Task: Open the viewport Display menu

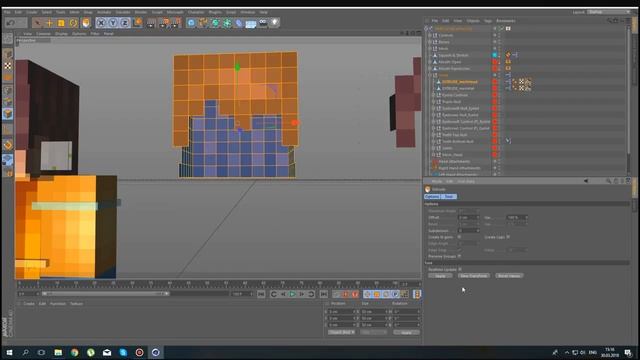Action: pos(61,33)
